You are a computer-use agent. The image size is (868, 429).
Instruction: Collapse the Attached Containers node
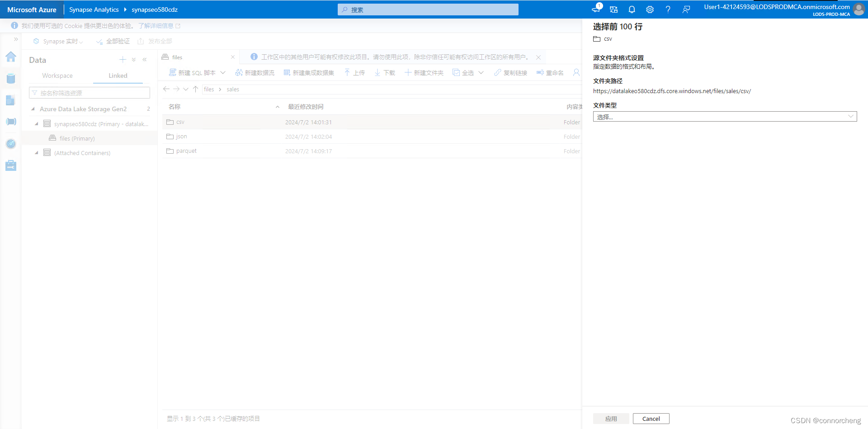tap(37, 153)
